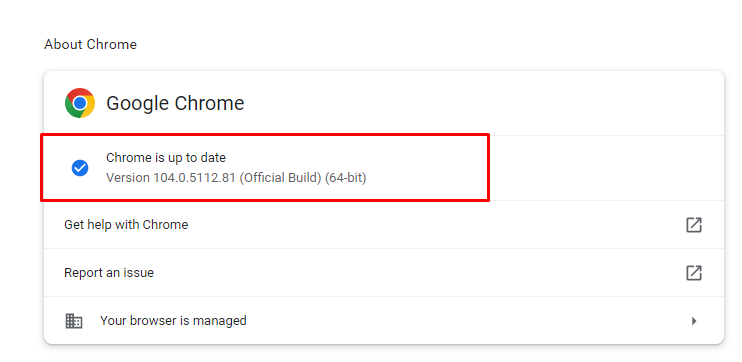
Task: Expand the Your browser is managed arrow
Action: pyautogui.click(x=694, y=321)
